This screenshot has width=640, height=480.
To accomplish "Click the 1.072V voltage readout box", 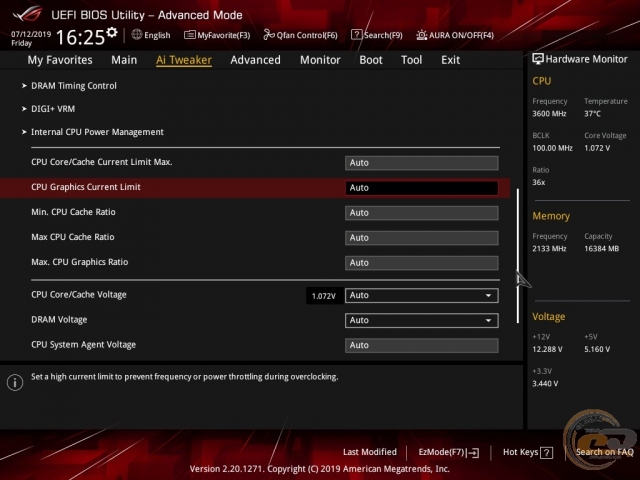I will 324,296.
